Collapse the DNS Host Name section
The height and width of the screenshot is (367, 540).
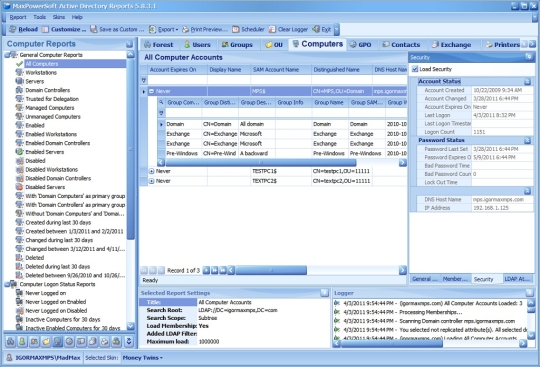[x=527, y=191]
